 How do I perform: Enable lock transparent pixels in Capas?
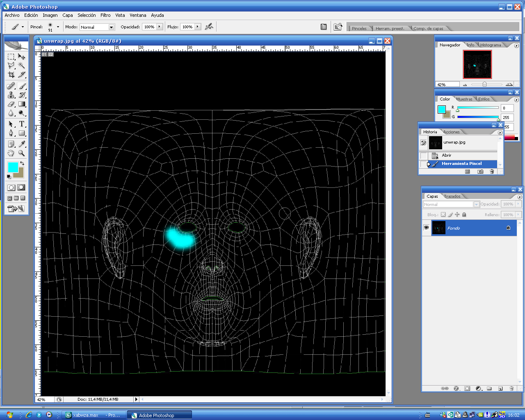[x=443, y=215]
